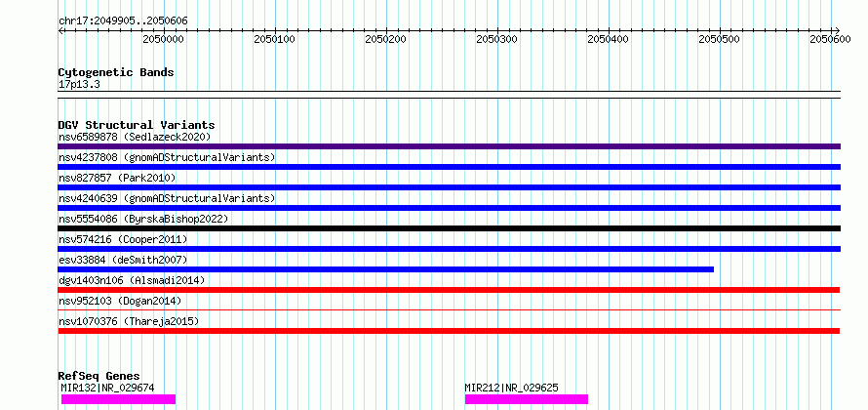868x410 pixels.
Task: Open variant nsv1070376 (Thareja2015) label
Action: pos(129,321)
